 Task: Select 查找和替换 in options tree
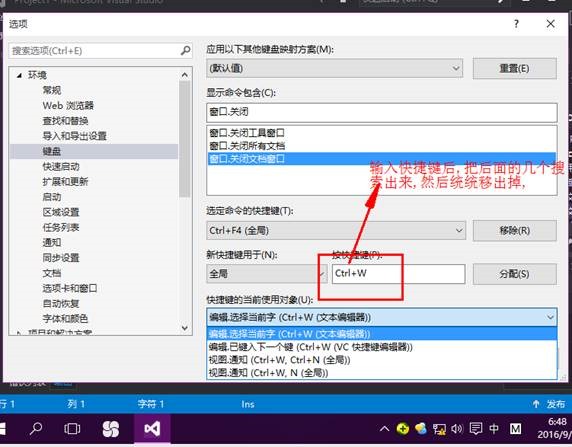pos(65,121)
